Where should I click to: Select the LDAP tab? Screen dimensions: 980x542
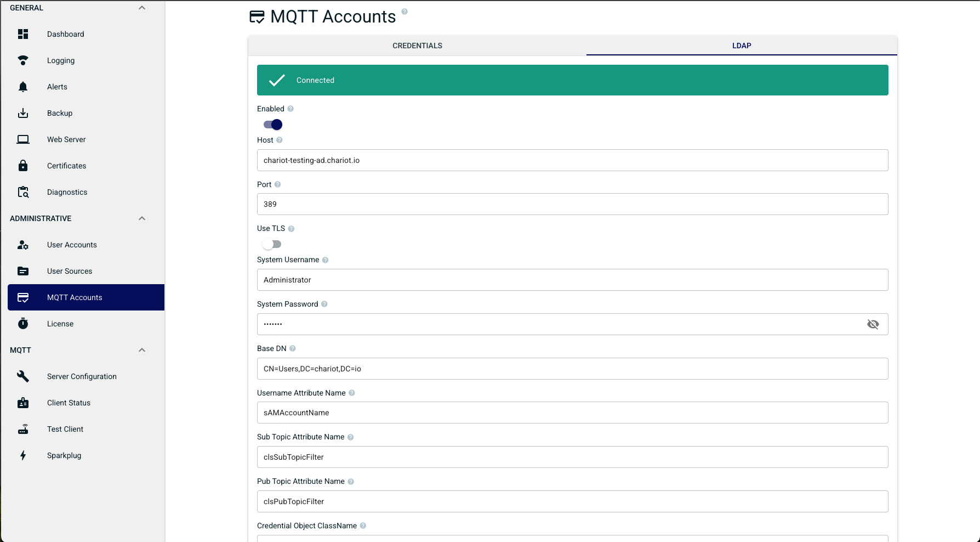(x=742, y=46)
